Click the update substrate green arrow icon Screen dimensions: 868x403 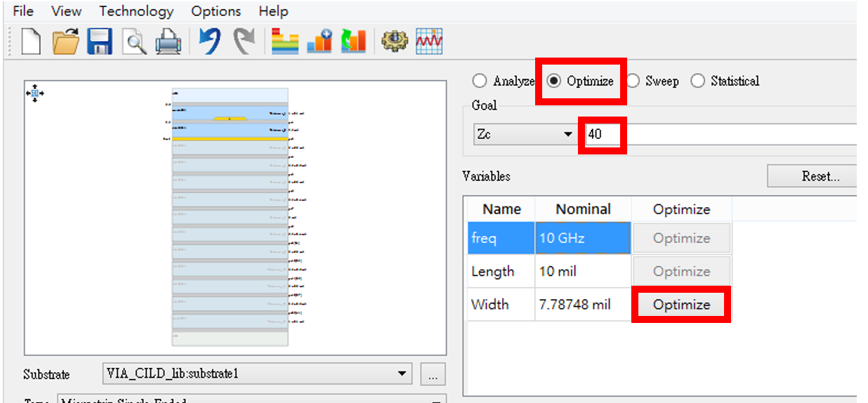pyautogui.click(x=353, y=41)
